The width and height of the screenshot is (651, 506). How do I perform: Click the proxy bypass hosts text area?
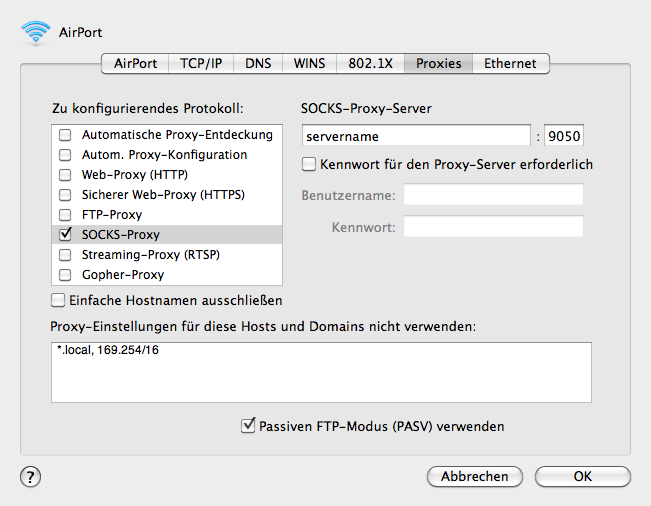tap(321, 372)
